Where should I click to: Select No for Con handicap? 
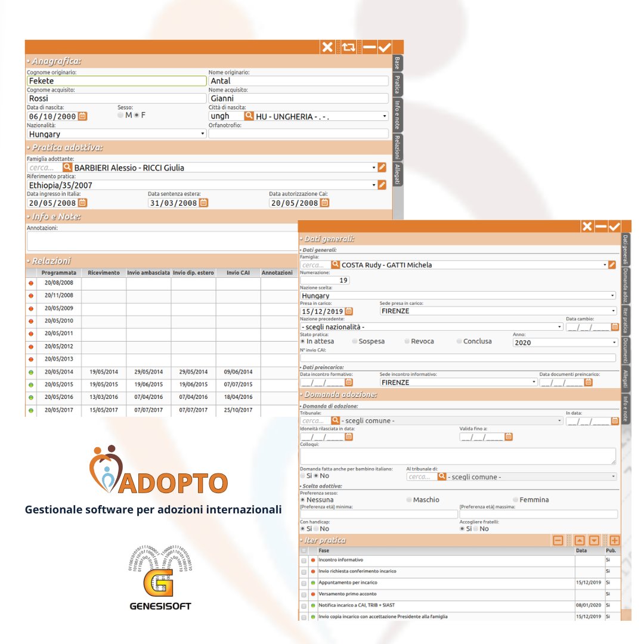pyautogui.click(x=316, y=529)
